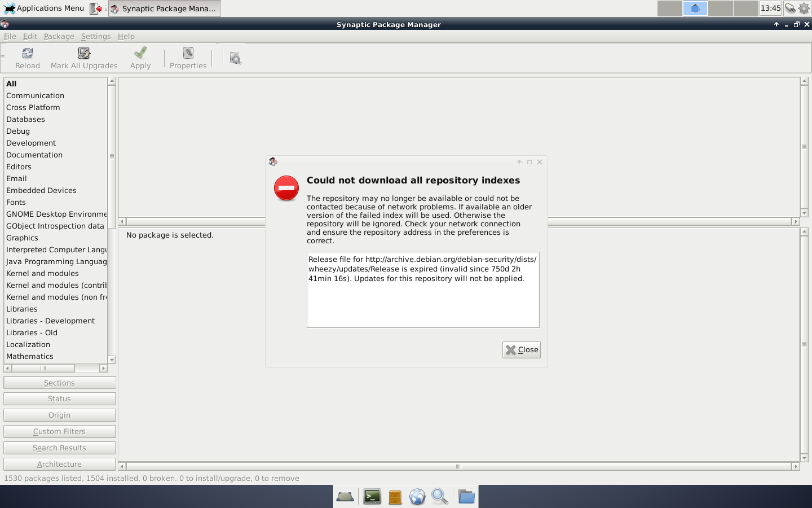Click the Origin filter button

point(60,415)
